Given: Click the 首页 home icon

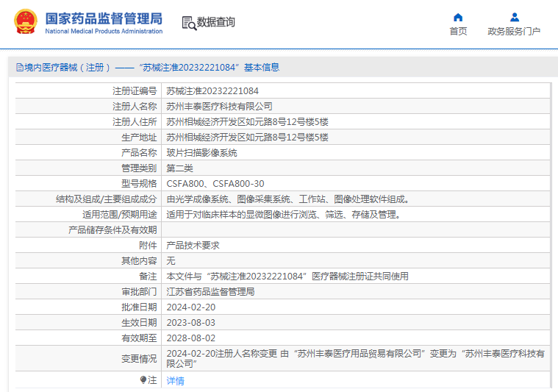Looking at the screenshot, I should [x=458, y=17].
